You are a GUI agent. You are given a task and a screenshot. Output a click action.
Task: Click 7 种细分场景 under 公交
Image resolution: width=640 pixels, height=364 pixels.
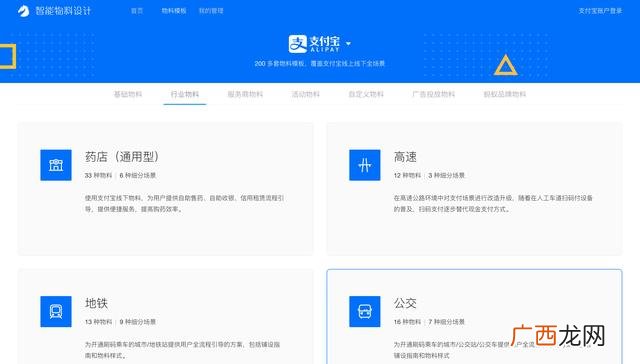click(x=447, y=322)
